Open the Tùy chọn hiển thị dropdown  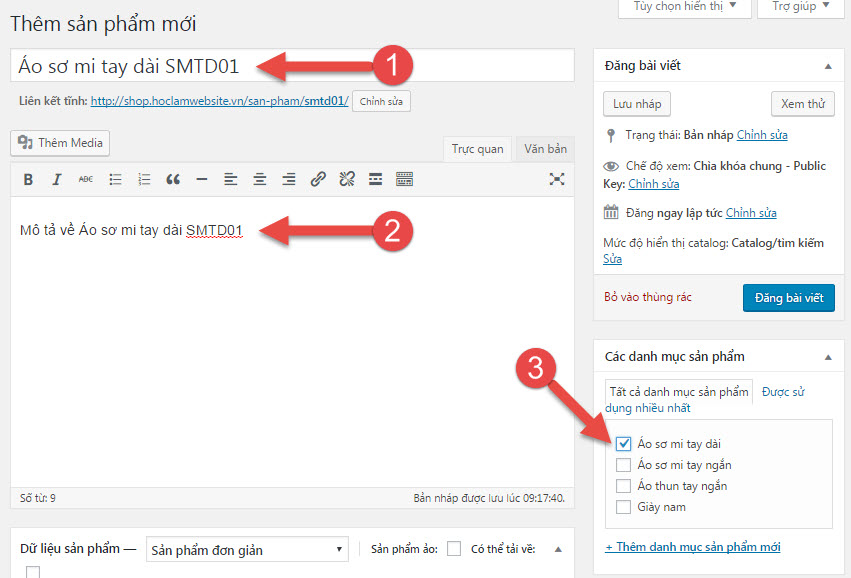(685, 7)
